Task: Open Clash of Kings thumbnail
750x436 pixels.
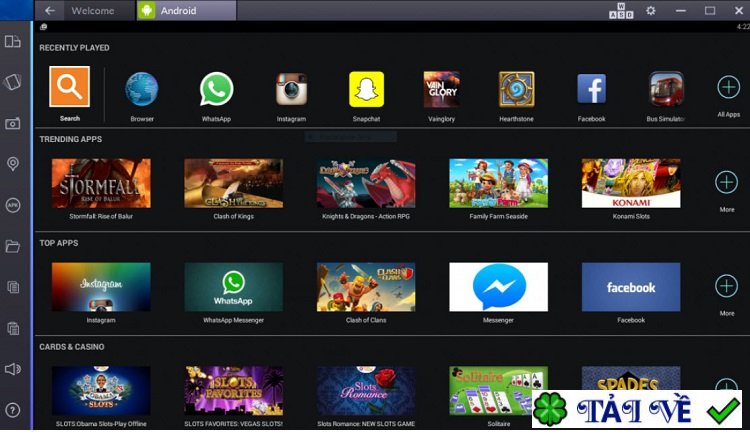Action: [233, 183]
